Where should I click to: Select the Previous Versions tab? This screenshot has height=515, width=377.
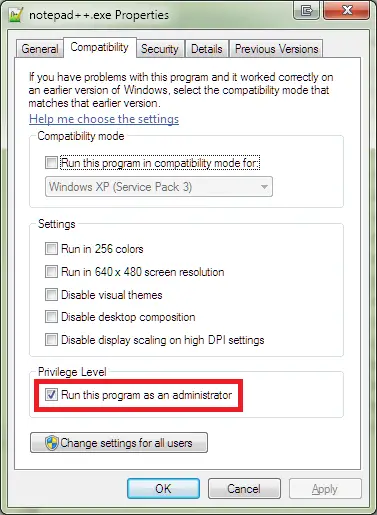pyautogui.click(x=277, y=49)
